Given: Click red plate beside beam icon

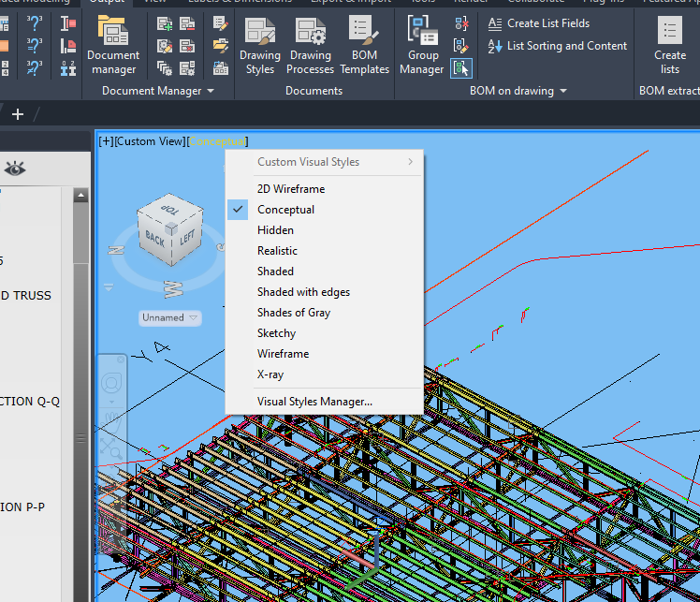Looking at the screenshot, I should click(x=68, y=46).
